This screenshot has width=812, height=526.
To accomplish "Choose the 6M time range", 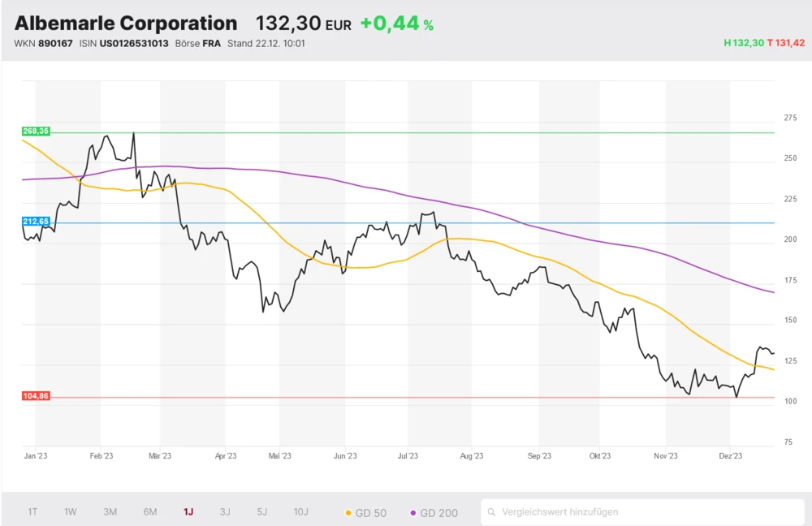I will (150, 511).
